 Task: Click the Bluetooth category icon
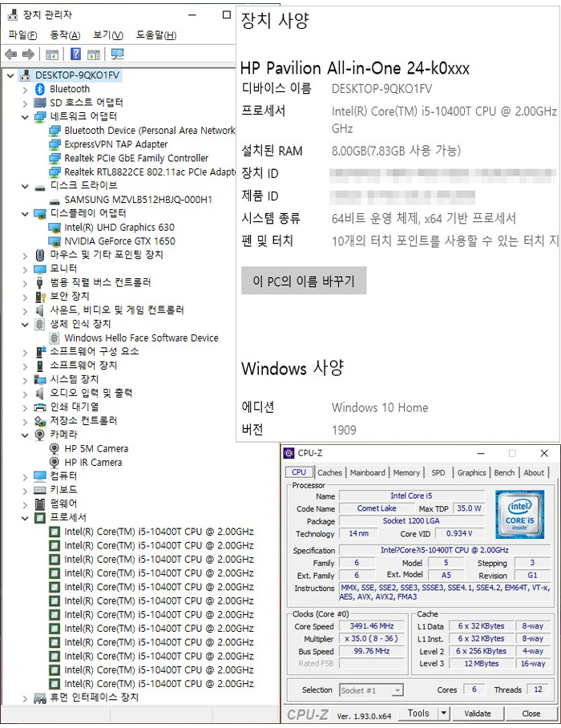40,89
